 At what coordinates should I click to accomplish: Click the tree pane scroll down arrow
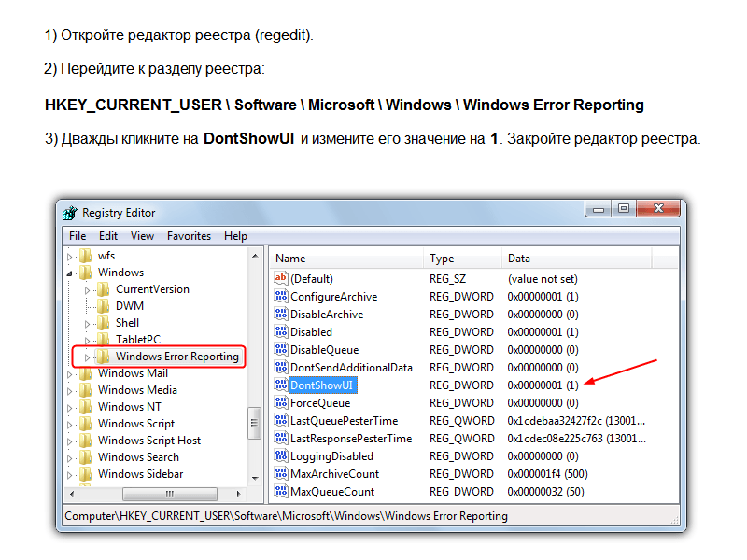[255, 478]
